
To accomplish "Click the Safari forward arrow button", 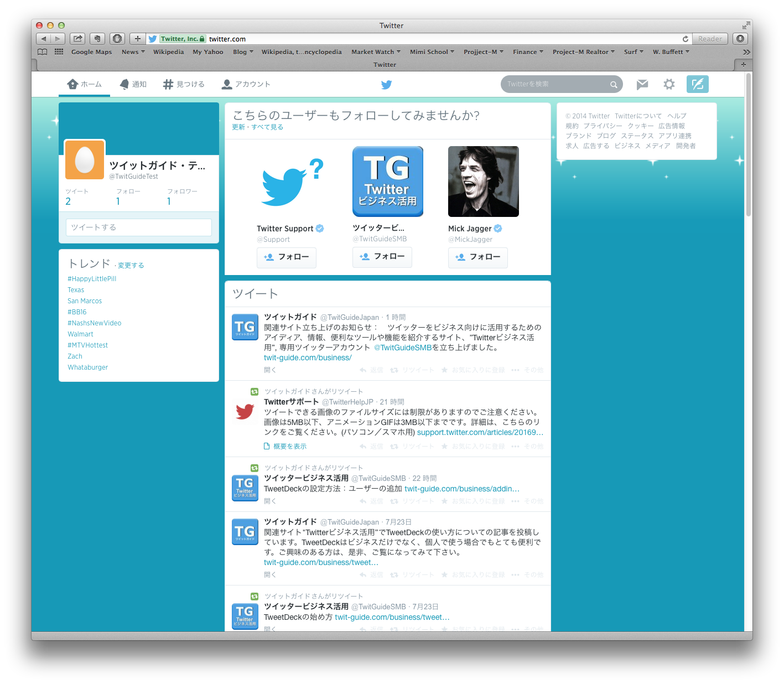I will coord(58,39).
